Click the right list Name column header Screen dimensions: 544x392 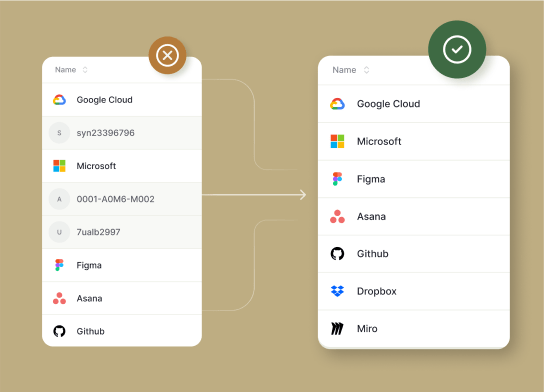click(344, 70)
